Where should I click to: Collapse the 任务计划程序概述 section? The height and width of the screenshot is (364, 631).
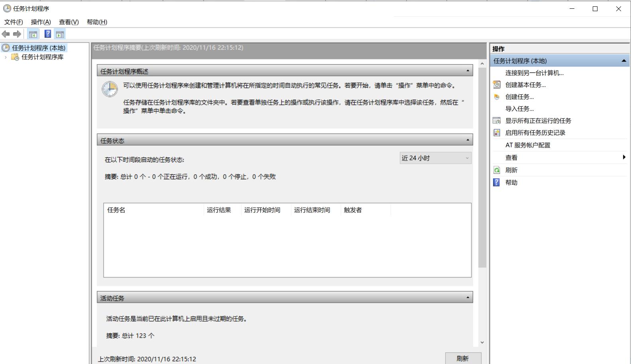[x=468, y=71]
